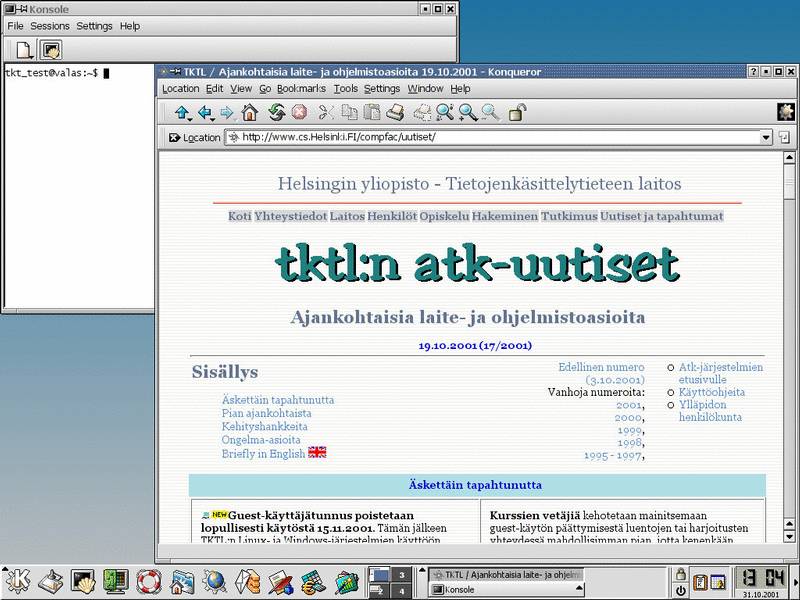Open Konqueror View menu
Image resolution: width=800 pixels, height=600 pixels.
(x=241, y=89)
